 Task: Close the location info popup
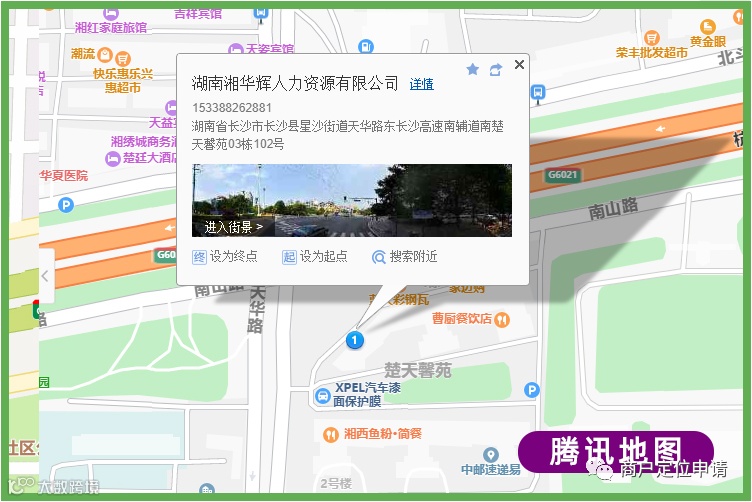click(519, 64)
